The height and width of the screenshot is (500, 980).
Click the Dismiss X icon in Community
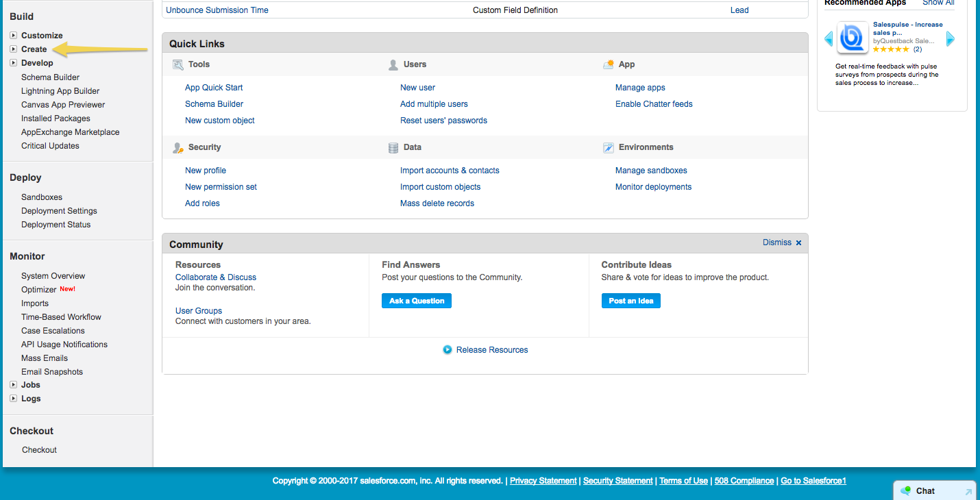point(798,243)
